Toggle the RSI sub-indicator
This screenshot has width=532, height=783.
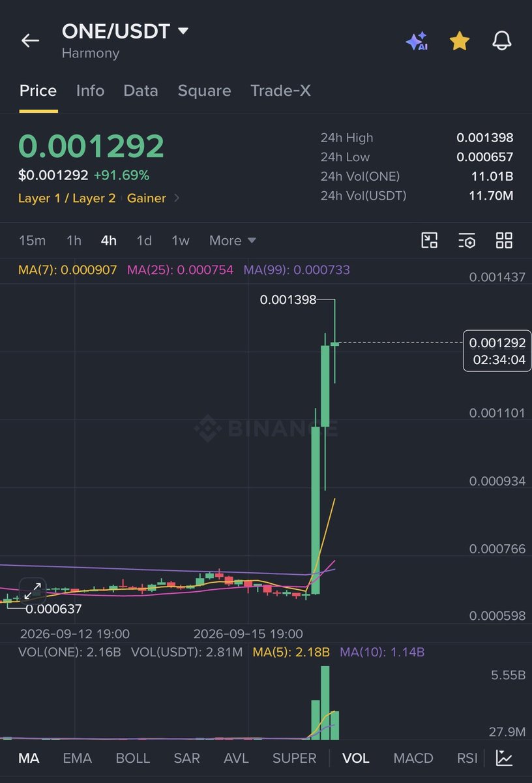(467, 758)
